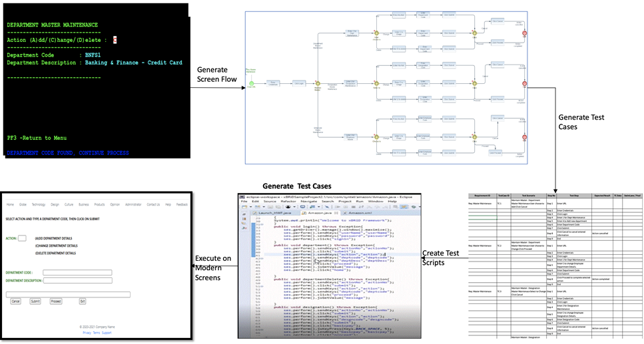644x344 pixels.
Task: Click the Submit button on the web form
Action: (x=35, y=301)
